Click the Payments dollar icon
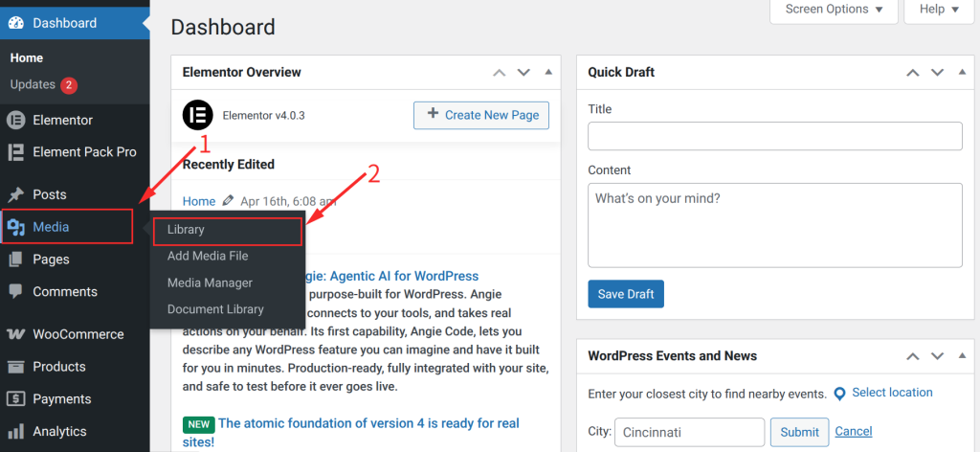The height and width of the screenshot is (452, 980). coord(15,399)
